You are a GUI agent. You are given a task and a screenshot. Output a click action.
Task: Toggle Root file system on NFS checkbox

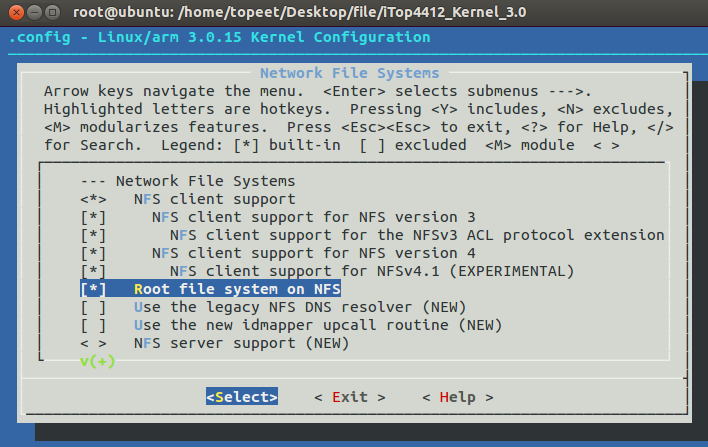point(93,289)
